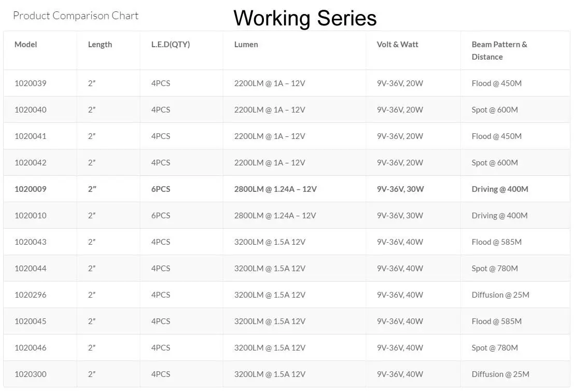This screenshot has width=574, height=392.
Task: Click model 1020300 in last row
Action: [x=31, y=374]
